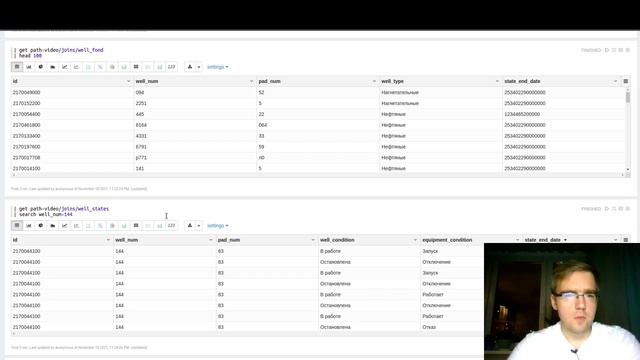Run the well_fond paragraph

(607, 50)
